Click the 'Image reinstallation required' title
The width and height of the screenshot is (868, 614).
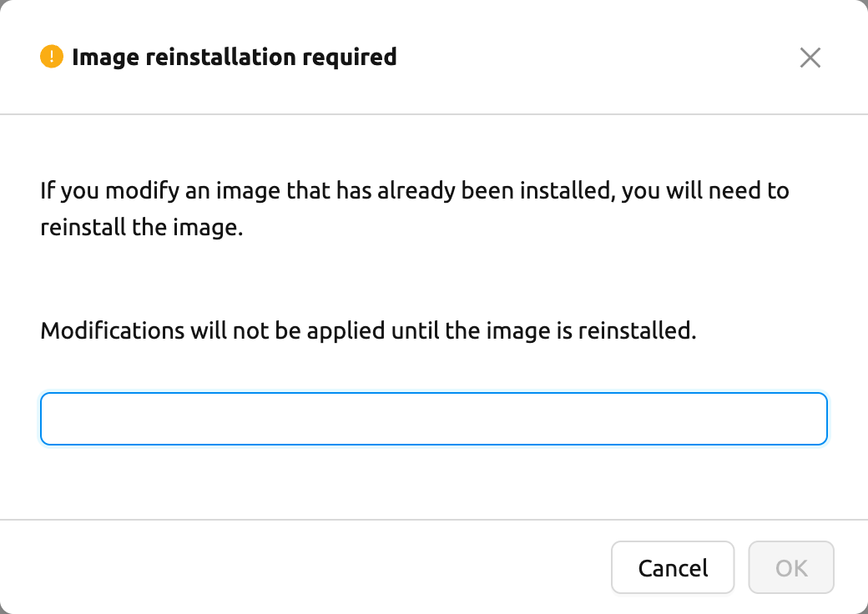[x=235, y=57]
